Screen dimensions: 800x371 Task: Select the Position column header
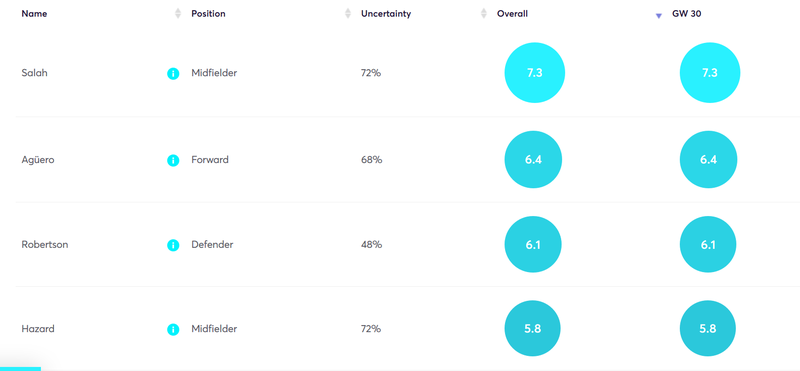click(208, 14)
